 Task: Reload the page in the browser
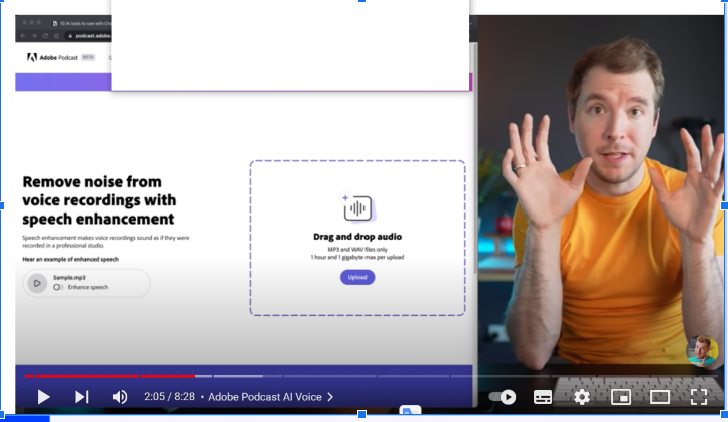coord(45,36)
